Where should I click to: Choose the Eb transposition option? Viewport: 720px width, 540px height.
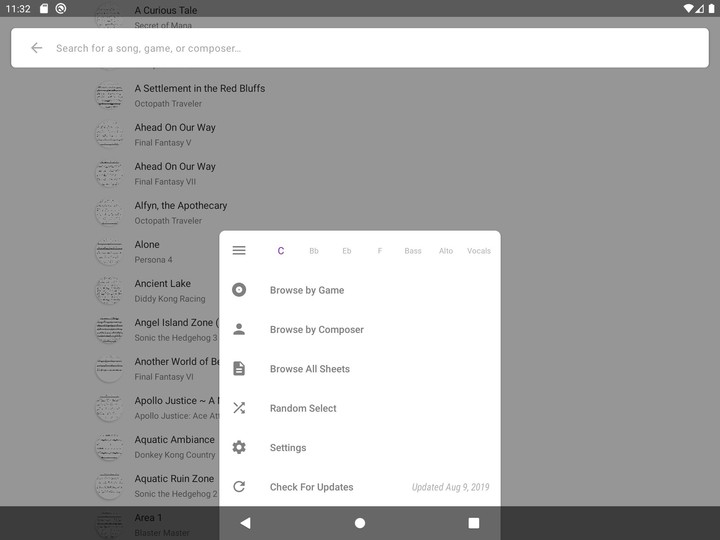(347, 251)
